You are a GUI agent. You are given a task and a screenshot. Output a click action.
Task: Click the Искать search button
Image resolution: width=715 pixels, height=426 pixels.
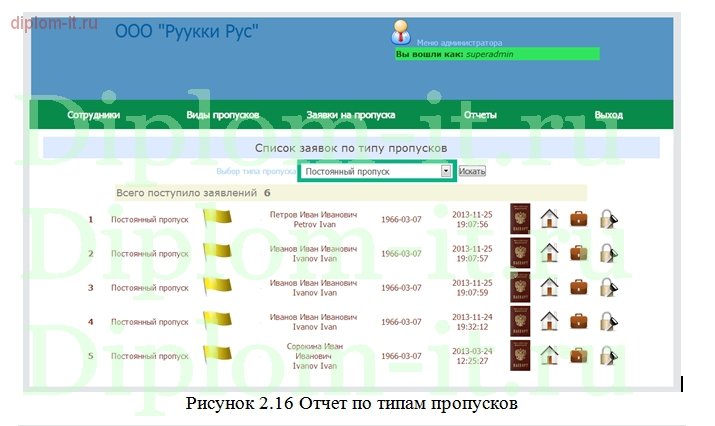click(x=472, y=171)
